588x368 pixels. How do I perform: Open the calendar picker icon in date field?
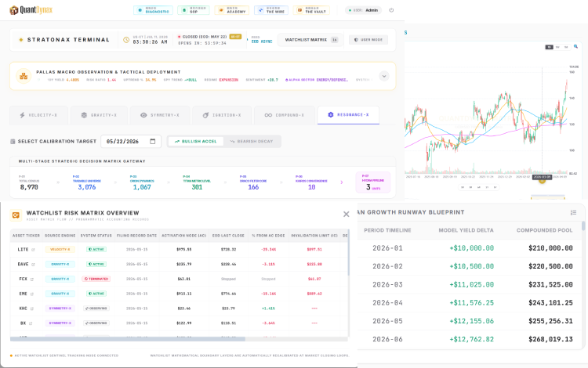click(153, 141)
